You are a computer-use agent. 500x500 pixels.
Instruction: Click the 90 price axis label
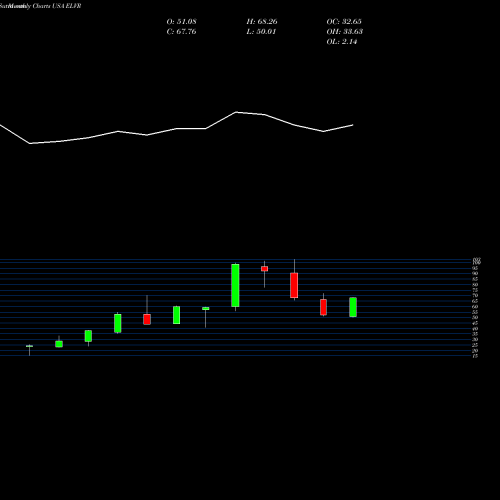tap(475, 273)
